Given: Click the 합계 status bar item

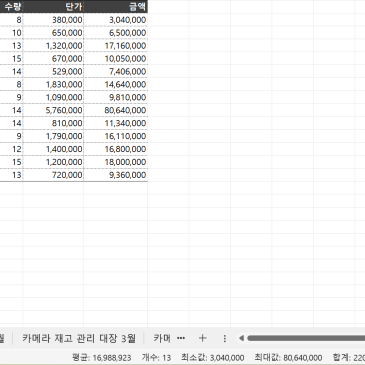Looking at the screenshot, I should 349,358.
